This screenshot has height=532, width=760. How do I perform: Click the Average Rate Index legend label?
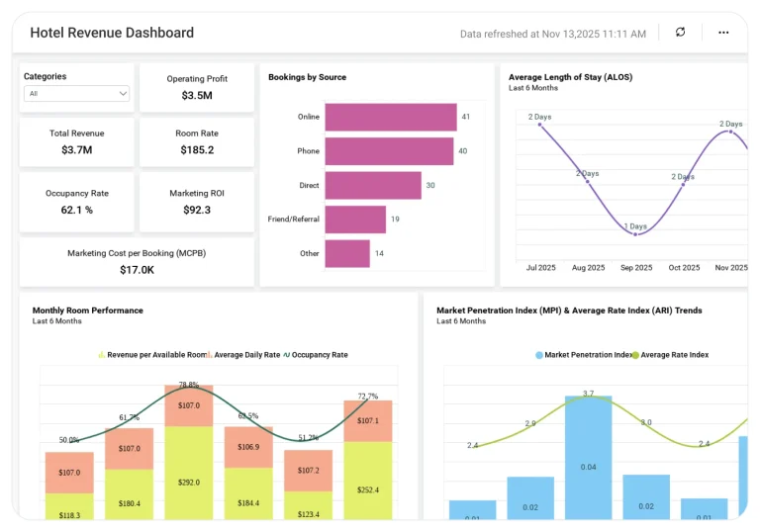point(675,355)
